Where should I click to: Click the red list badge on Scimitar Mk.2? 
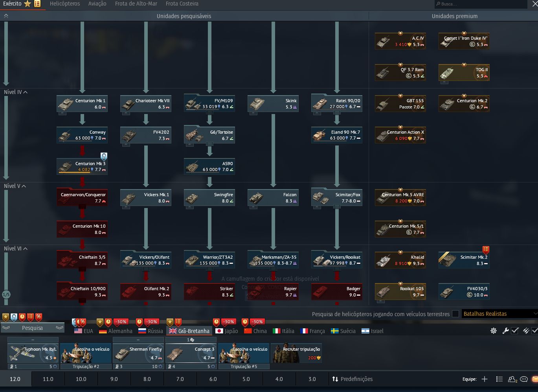tap(486, 249)
